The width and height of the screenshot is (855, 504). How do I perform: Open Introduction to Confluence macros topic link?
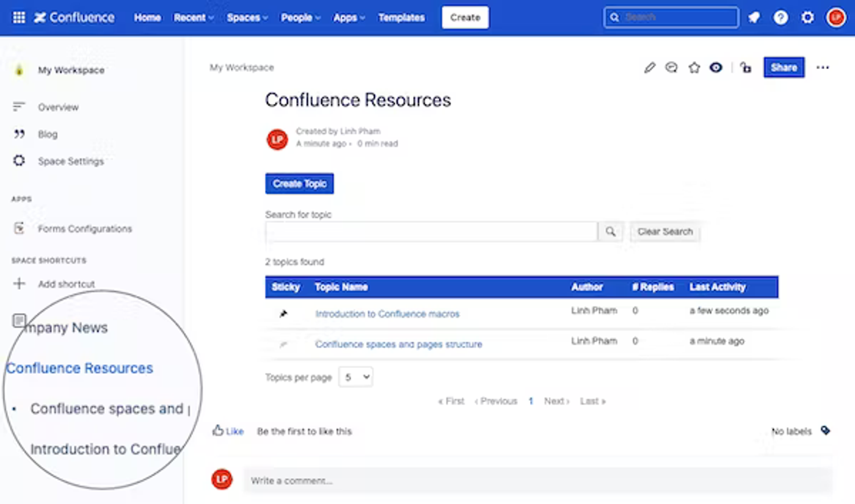tap(387, 314)
